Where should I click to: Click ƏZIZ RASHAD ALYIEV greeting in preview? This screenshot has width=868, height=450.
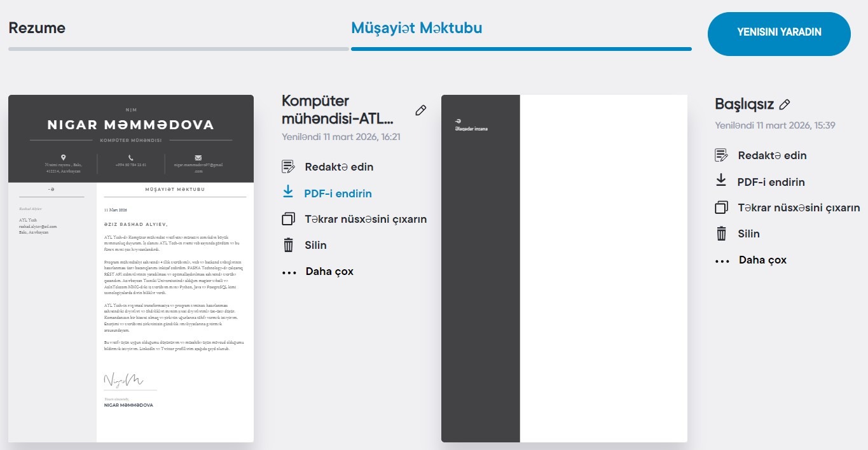point(136,224)
